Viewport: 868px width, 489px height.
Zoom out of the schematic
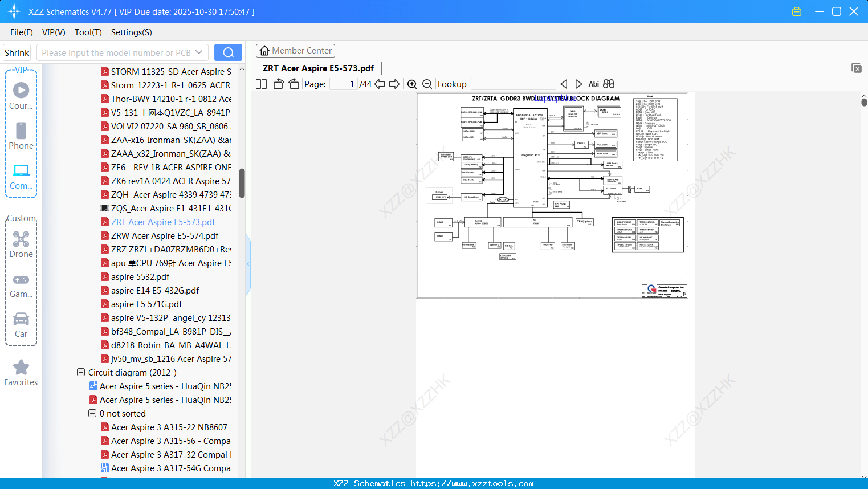click(427, 84)
